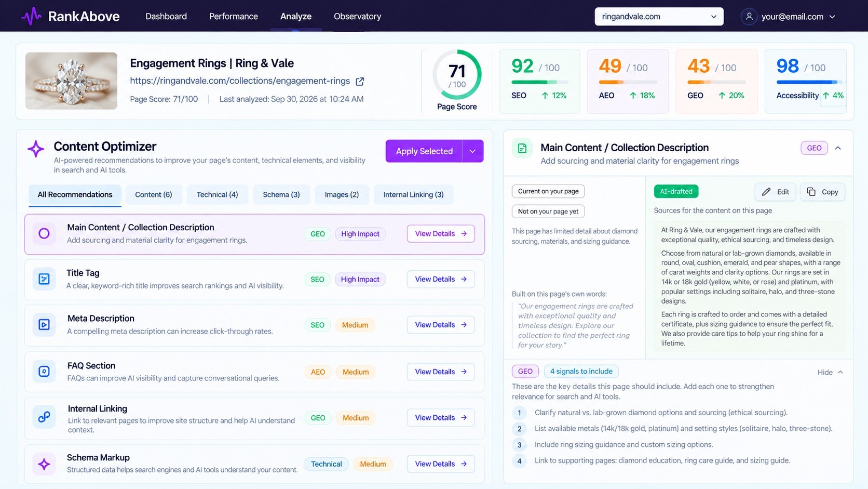Open external link icon beside page URL

pyautogui.click(x=360, y=81)
